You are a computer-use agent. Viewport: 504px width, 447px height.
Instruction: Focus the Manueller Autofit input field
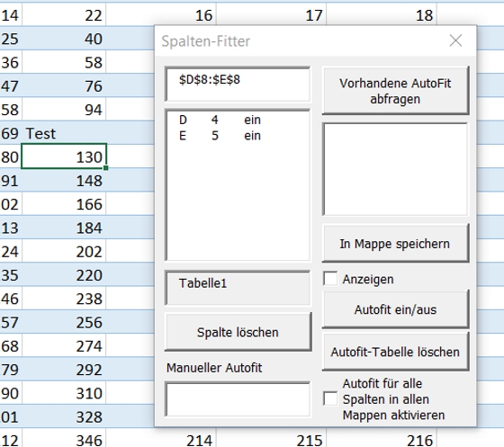point(238,398)
